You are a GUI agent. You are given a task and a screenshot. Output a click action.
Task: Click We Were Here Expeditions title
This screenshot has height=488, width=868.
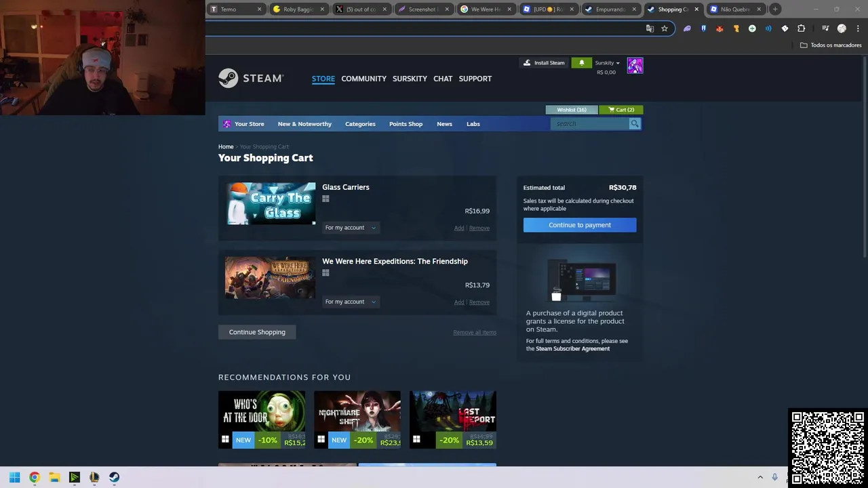[x=395, y=261]
